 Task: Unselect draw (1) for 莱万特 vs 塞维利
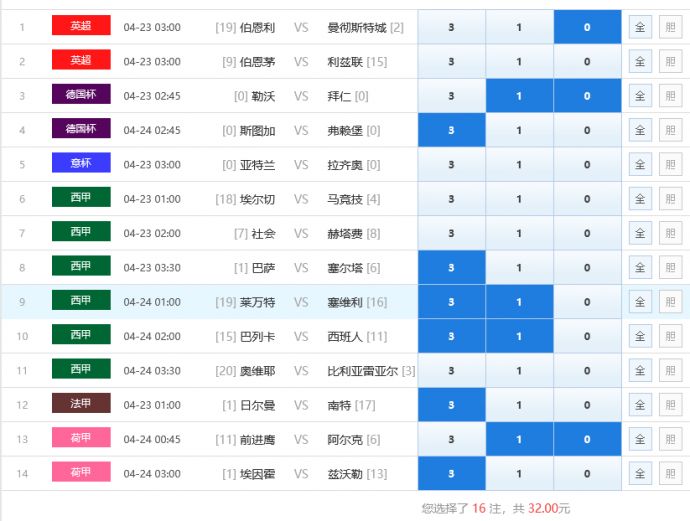click(519, 302)
